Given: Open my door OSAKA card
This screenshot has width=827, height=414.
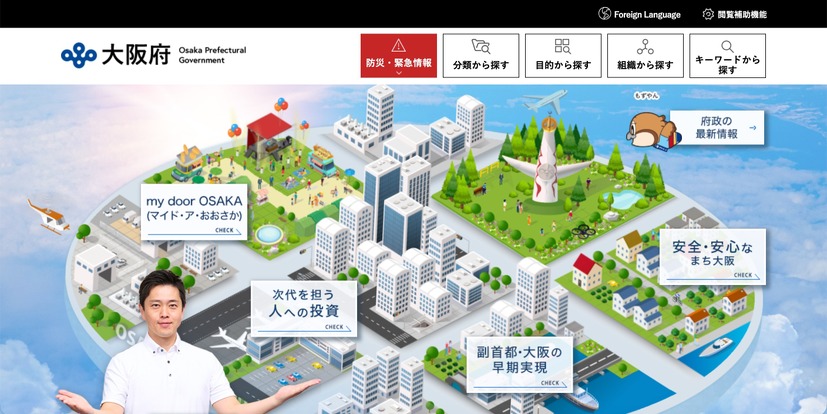Looking at the screenshot, I should (x=194, y=212).
